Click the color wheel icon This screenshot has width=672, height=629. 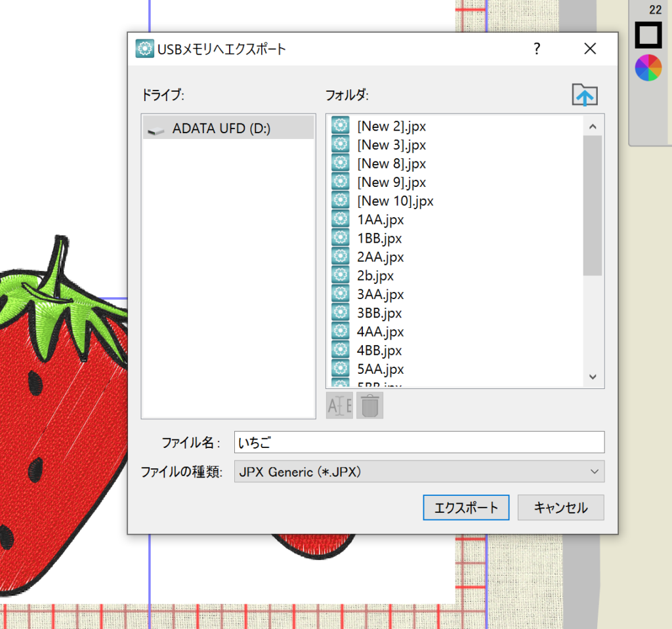[x=648, y=68]
